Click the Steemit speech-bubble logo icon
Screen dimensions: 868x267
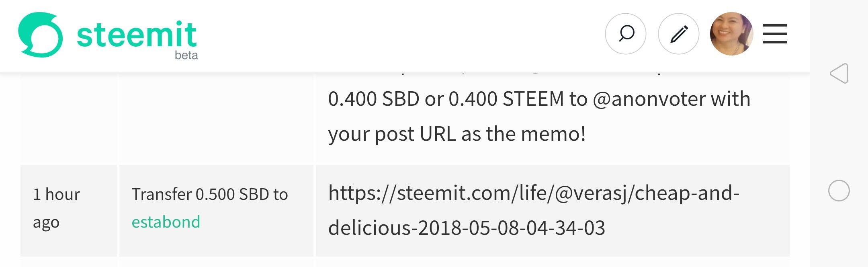(40, 35)
